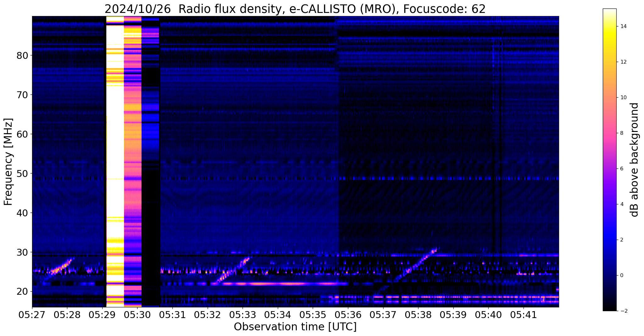The width and height of the screenshot is (644, 336).
Task: Click the "dB above background" colorbar label
Action: point(635,160)
